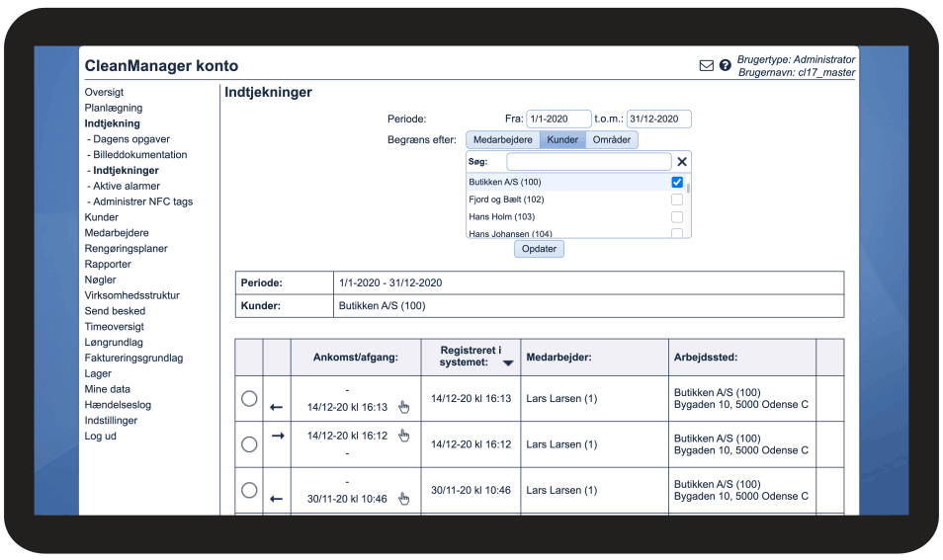The height and width of the screenshot is (560, 943).
Task: Click the help question mark icon
Action: point(726,66)
